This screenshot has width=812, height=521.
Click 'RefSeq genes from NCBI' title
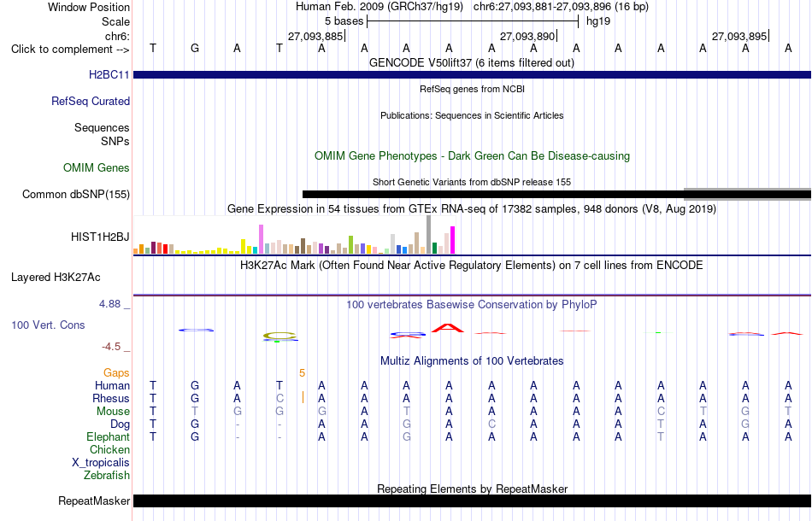[472, 89]
